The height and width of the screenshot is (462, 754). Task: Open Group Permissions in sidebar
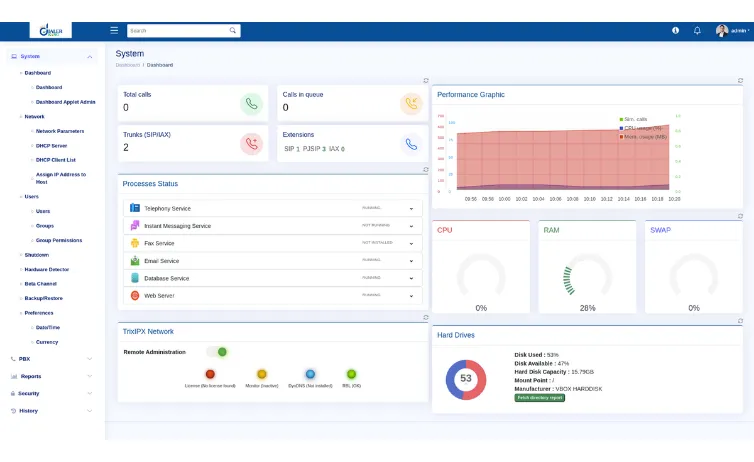click(x=59, y=240)
